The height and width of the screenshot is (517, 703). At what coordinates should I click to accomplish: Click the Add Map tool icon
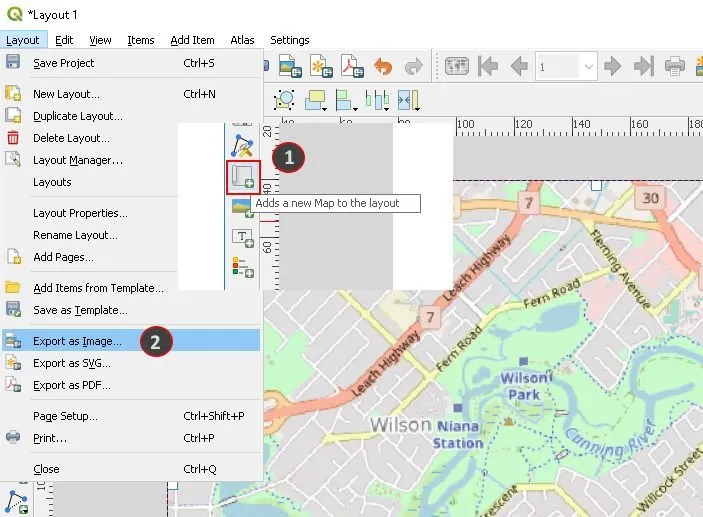(x=243, y=177)
